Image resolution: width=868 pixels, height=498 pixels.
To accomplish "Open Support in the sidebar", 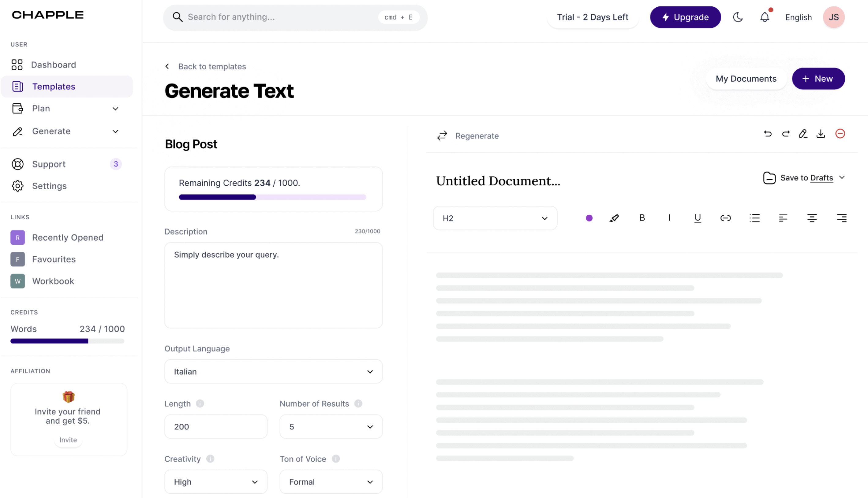I will (x=49, y=164).
